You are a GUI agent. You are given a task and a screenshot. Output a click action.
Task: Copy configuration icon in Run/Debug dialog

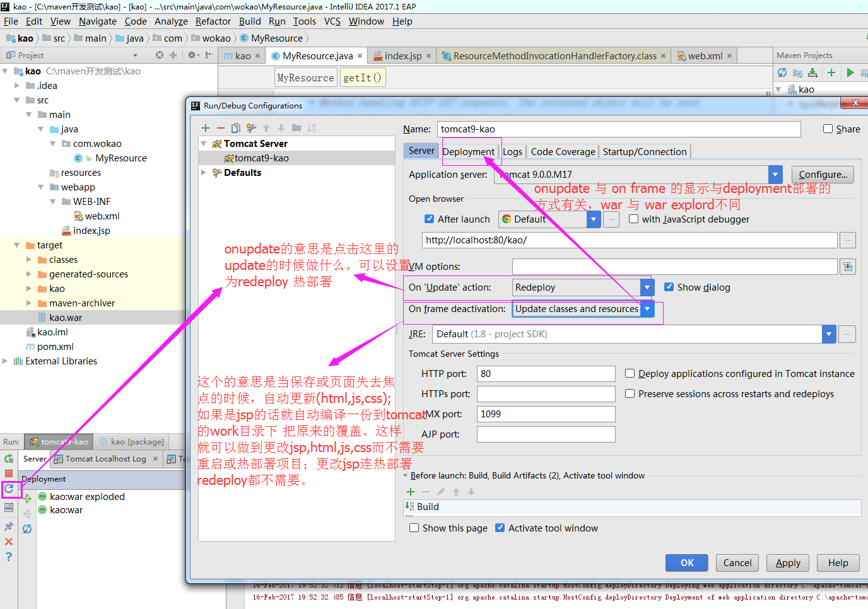pyautogui.click(x=236, y=128)
